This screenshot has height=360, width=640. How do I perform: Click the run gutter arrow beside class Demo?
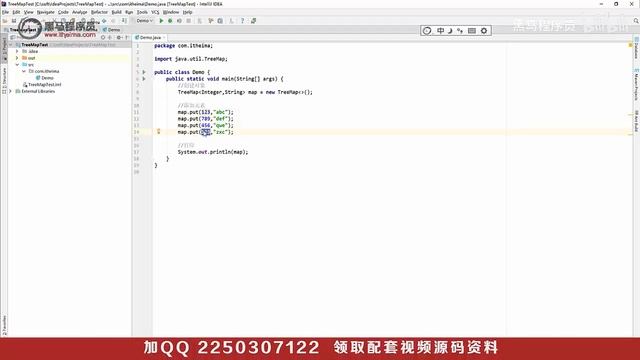click(x=144, y=72)
